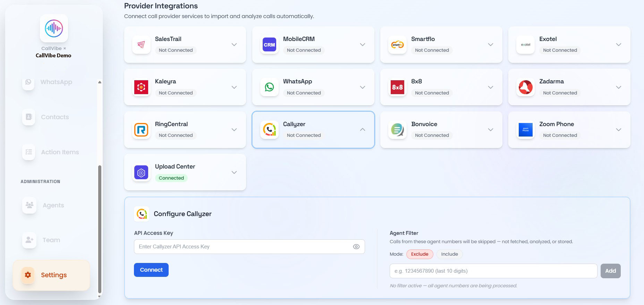Expand the Kaleyra card chevron

pos(234,87)
